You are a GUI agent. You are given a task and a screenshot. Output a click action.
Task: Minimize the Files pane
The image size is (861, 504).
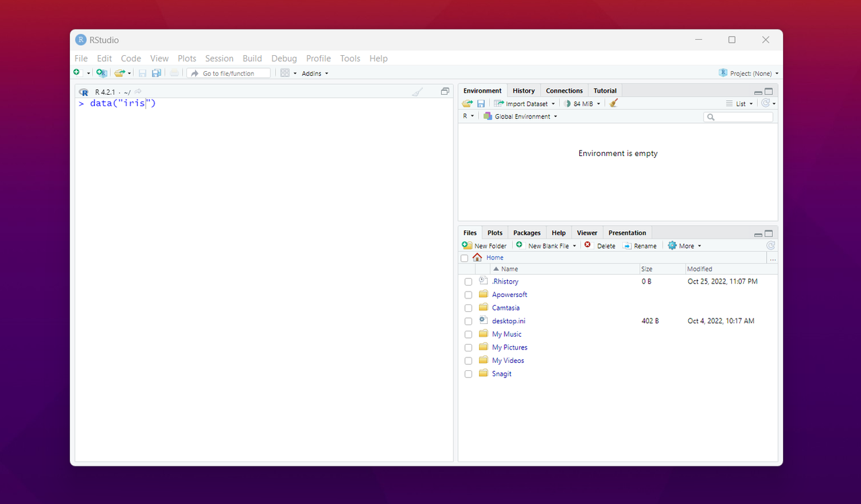click(758, 235)
